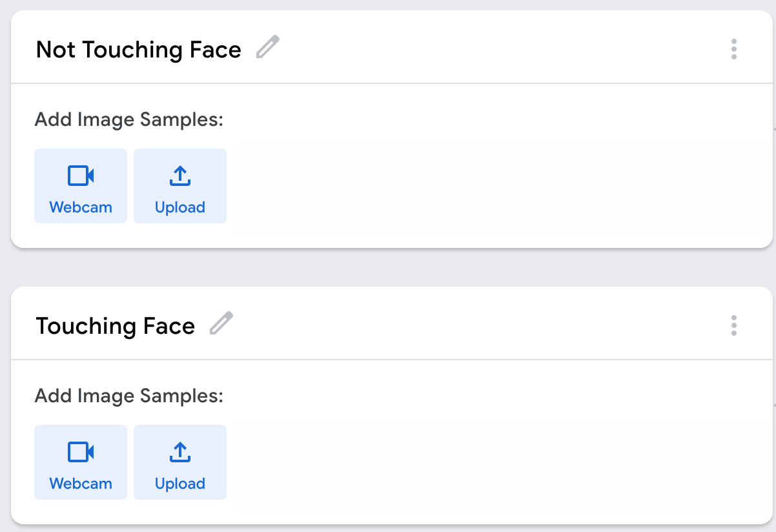776x532 pixels.
Task: Select the Upload text label under Not Touching Face
Action: 180,208
